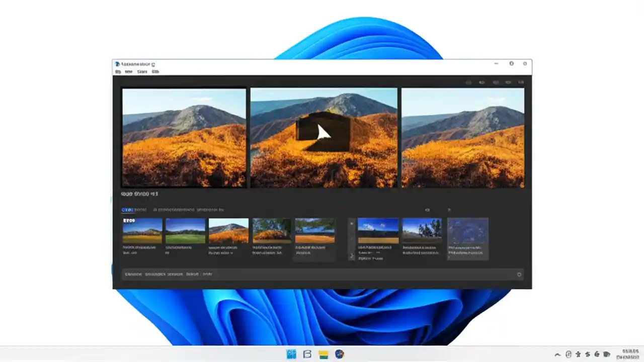Activate the last icon in the top-right toolbar
644x362 pixels.
coord(521,82)
